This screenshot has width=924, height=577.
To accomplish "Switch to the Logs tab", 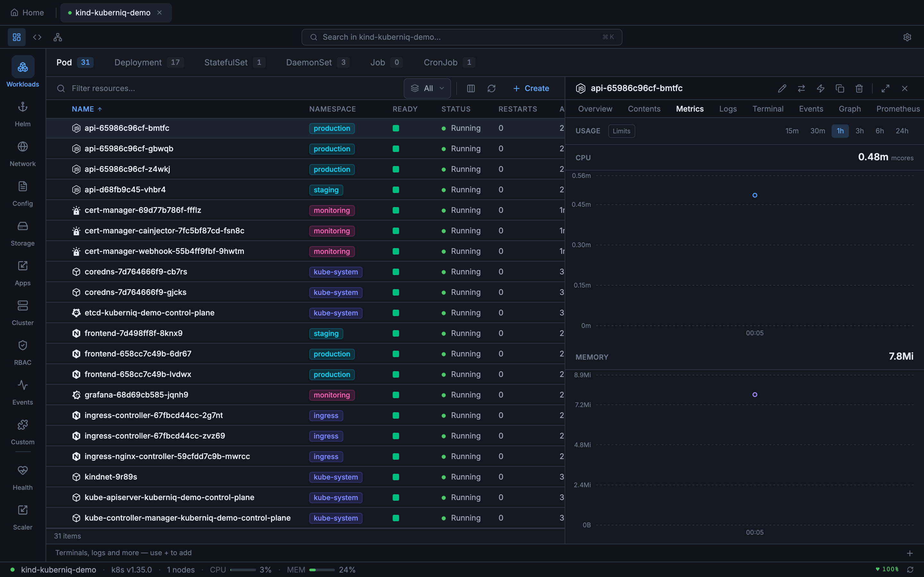I will [x=727, y=109].
